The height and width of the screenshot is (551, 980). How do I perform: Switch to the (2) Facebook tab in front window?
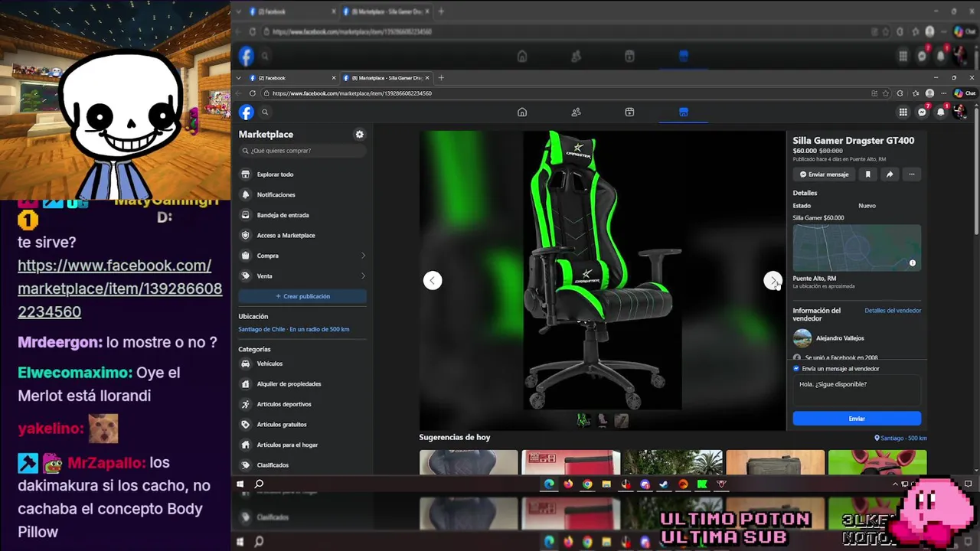point(292,77)
